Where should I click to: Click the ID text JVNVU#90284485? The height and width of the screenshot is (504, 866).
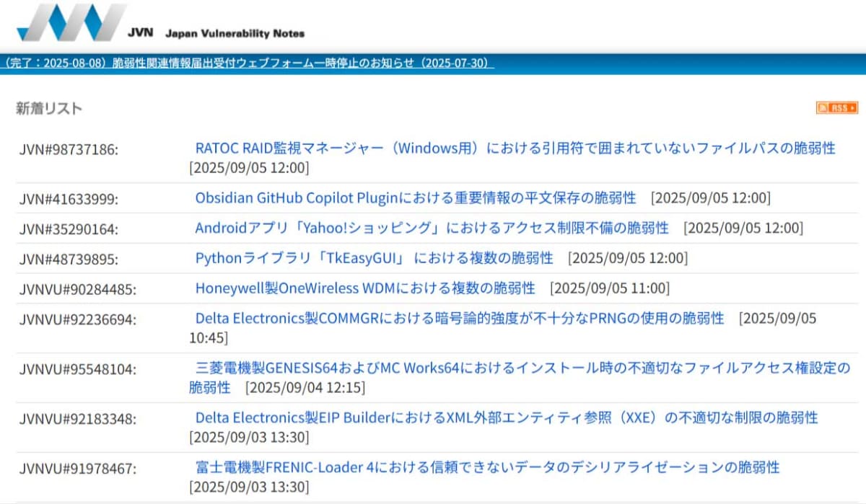click(x=77, y=289)
